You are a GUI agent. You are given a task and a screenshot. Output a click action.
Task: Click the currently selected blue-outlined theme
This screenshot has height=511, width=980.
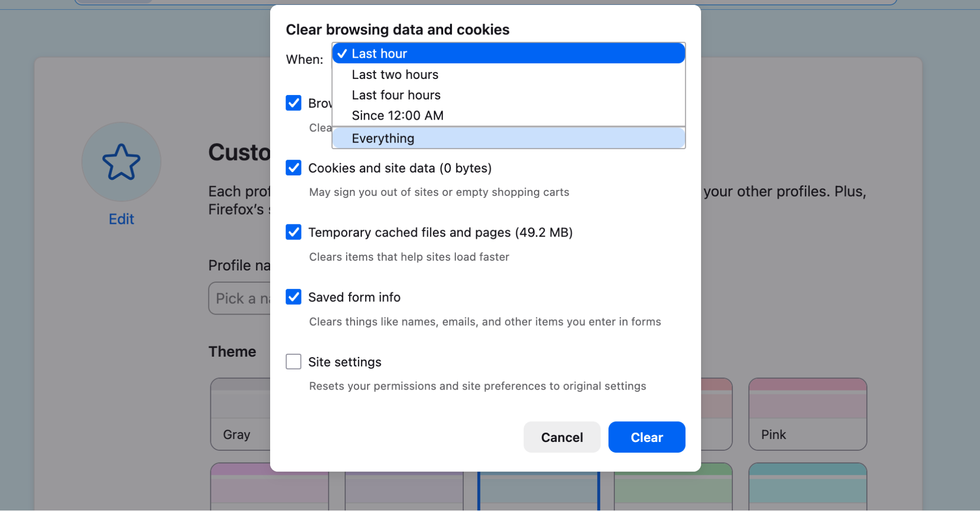(x=538, y=490)
